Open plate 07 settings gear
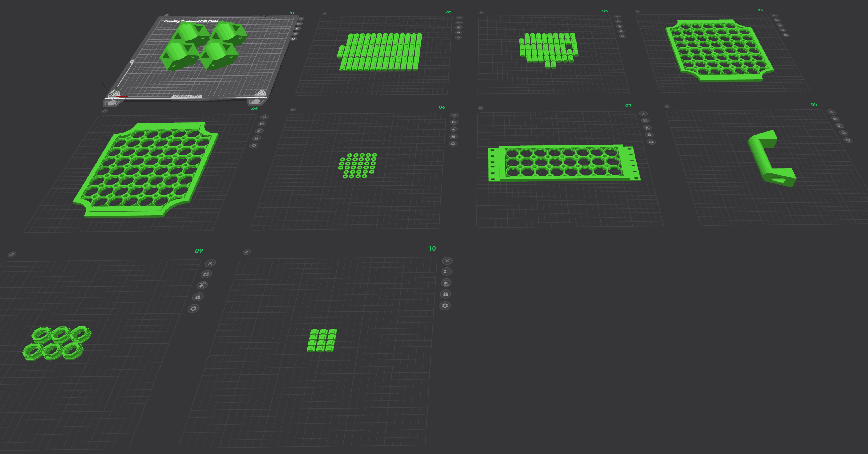The width and height of the screenshot is (868, 454). click(651, 142)
